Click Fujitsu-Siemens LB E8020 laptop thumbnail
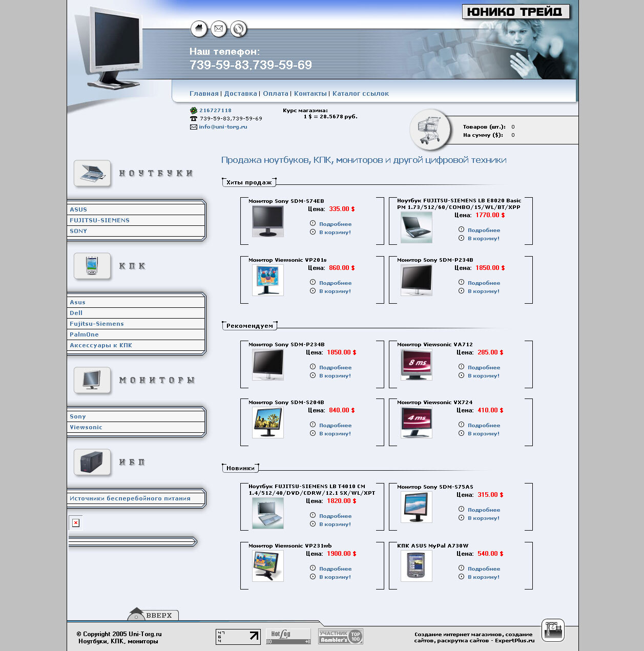Viewport: 644px width, 651px height. tap(416, 227)
